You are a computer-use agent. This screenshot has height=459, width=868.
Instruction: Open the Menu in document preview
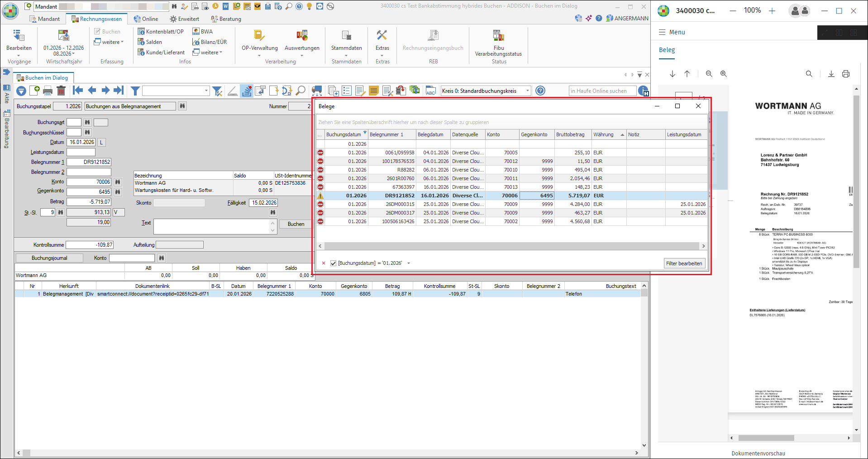[672, 32]
